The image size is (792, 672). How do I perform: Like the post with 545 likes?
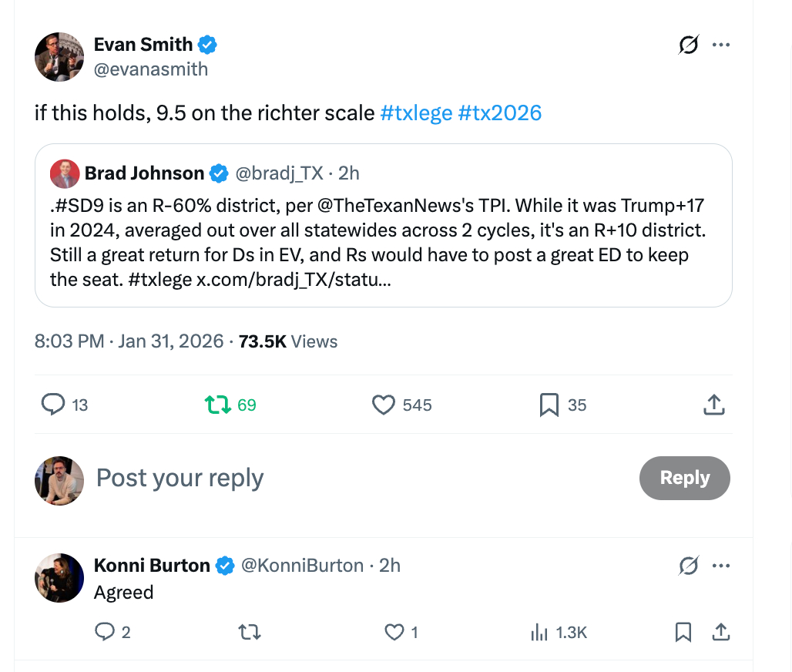(x=384, y=404)
